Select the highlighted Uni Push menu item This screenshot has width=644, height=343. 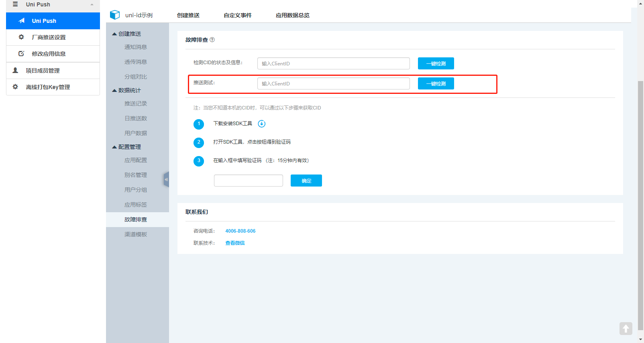[53, 21]
